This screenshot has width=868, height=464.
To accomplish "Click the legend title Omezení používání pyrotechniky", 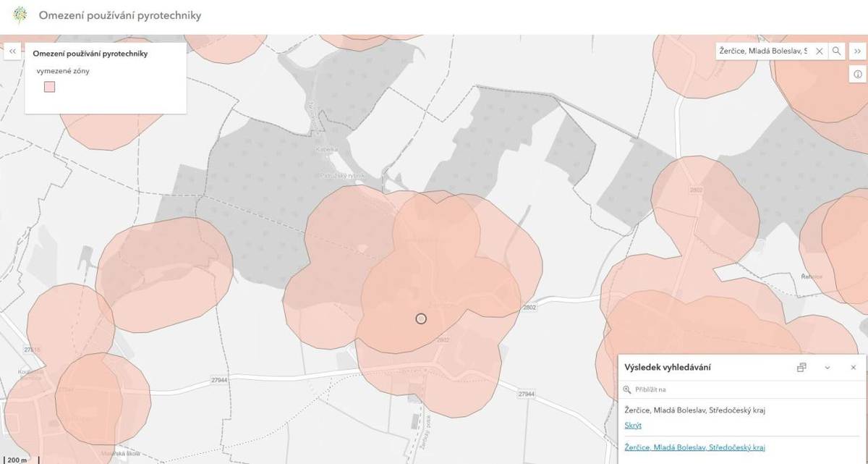I will [90, 54].
